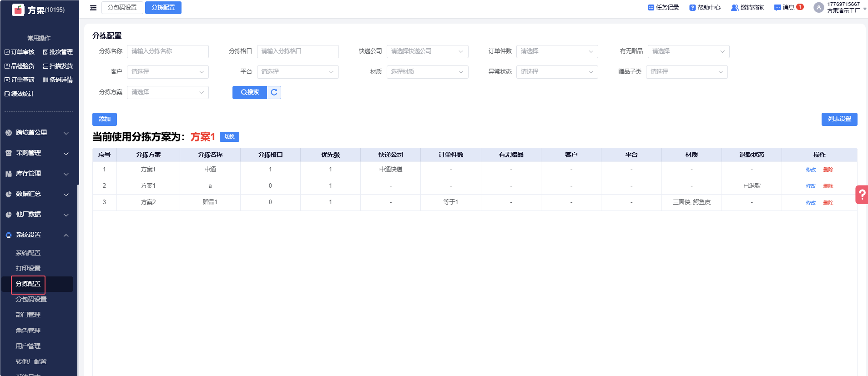
Task: Click the user avatar icon
Action: pos(818,8)
